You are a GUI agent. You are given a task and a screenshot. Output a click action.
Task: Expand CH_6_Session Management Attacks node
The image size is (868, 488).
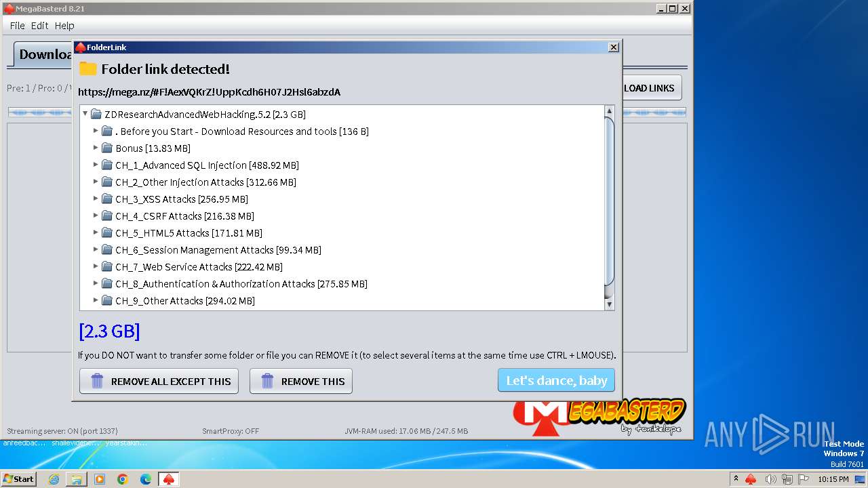96,249
